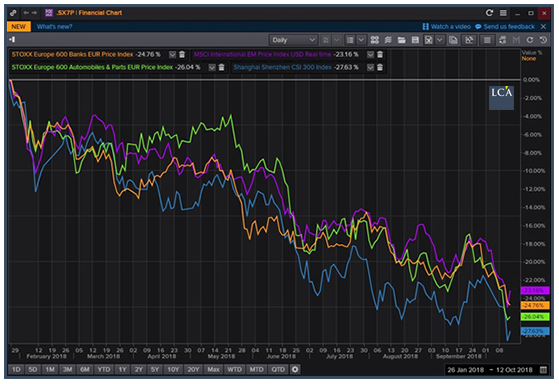Open the title bar hamburger menu

pyautogui.click(x=503, y=13)
